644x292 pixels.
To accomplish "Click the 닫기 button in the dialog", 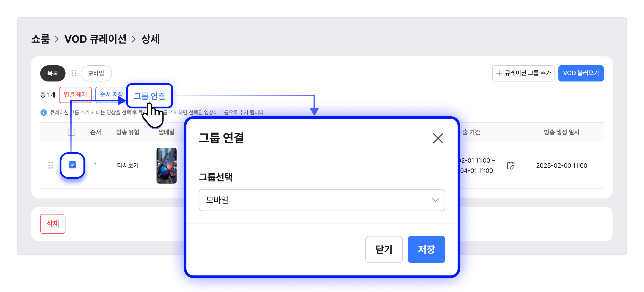I will pyautogui.click(x=384, y=249).
